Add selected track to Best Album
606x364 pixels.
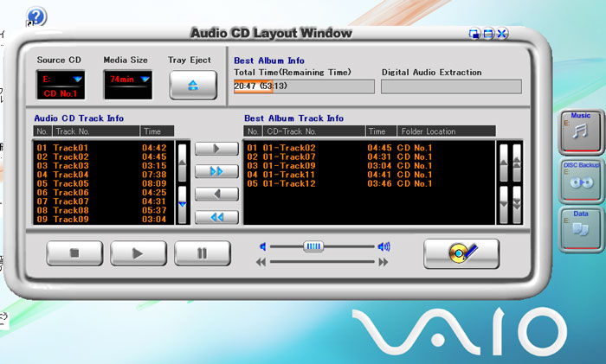[216, 150]
